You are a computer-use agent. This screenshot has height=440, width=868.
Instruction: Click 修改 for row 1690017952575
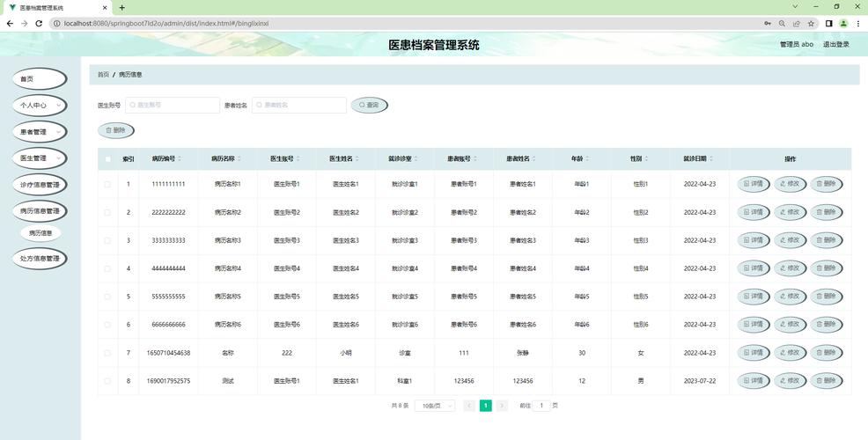point(790,381)
